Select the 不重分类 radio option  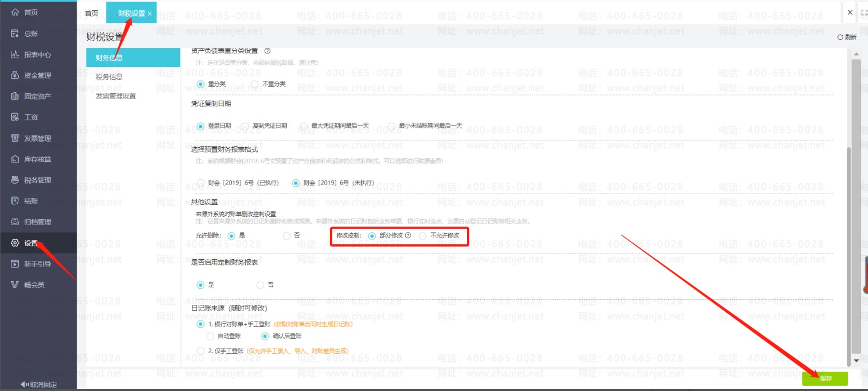pyautogui.click(x=255, y=84)
